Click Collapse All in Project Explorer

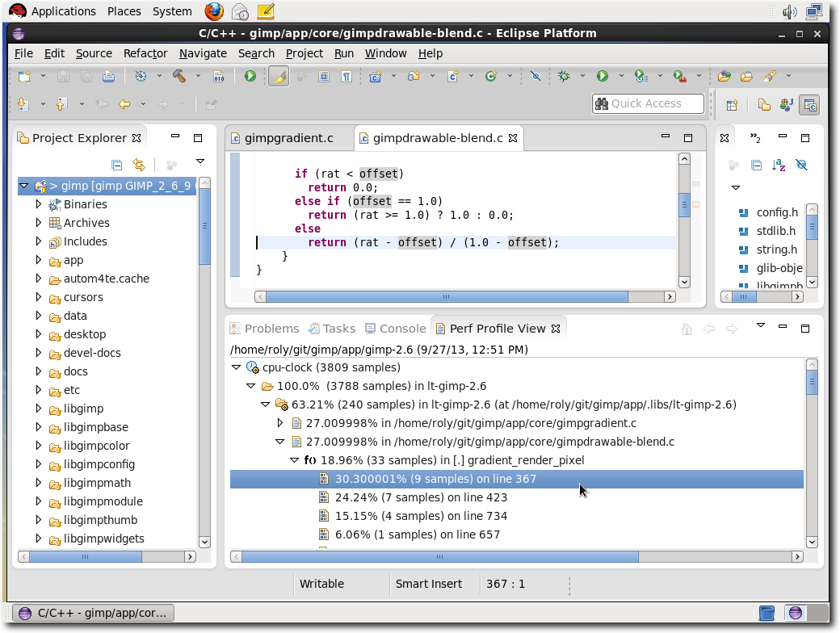[x=116, y=165]
